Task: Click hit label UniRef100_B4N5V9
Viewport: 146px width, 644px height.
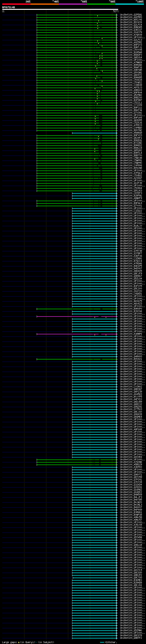Action: point(131,495)
